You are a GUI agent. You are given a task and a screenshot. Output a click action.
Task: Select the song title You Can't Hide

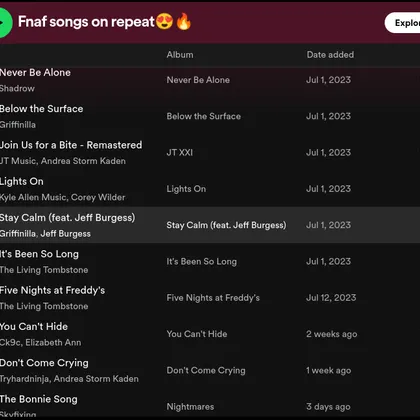34,327
